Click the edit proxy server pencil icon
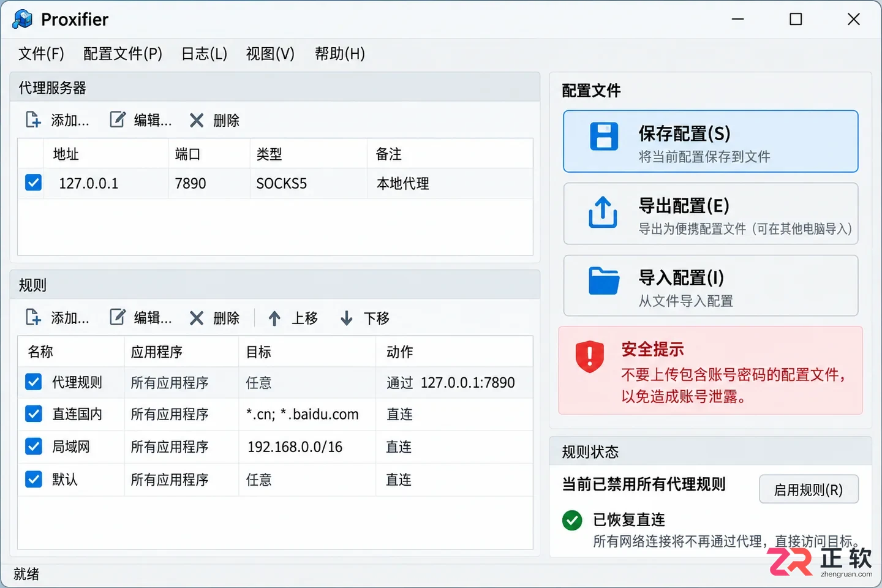This screenshot has height=588, width=882. click(118, 119)
